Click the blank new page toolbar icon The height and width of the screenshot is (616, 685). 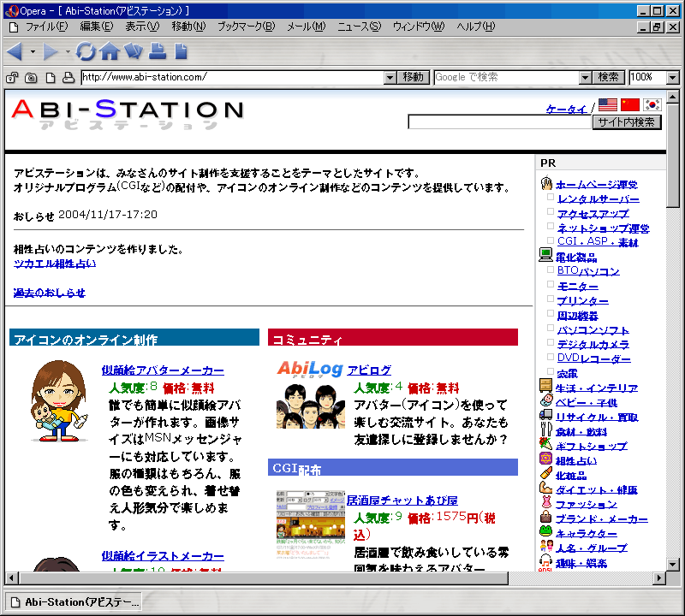pos(181,51)
